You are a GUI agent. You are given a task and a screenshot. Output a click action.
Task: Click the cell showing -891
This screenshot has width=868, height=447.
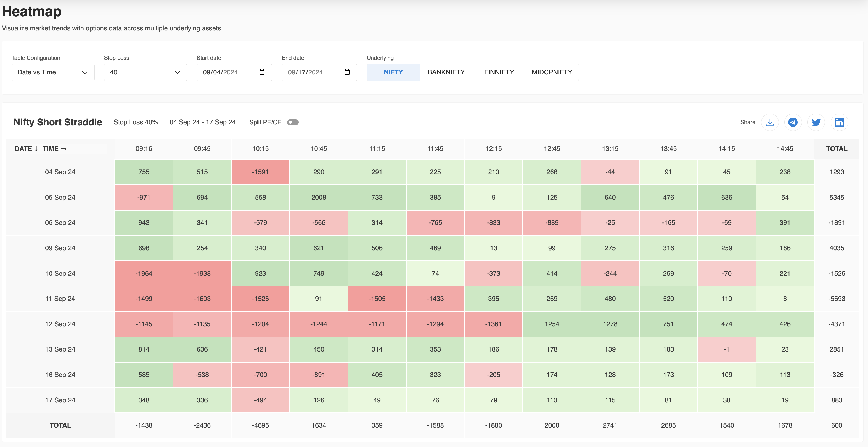point(319,375)
